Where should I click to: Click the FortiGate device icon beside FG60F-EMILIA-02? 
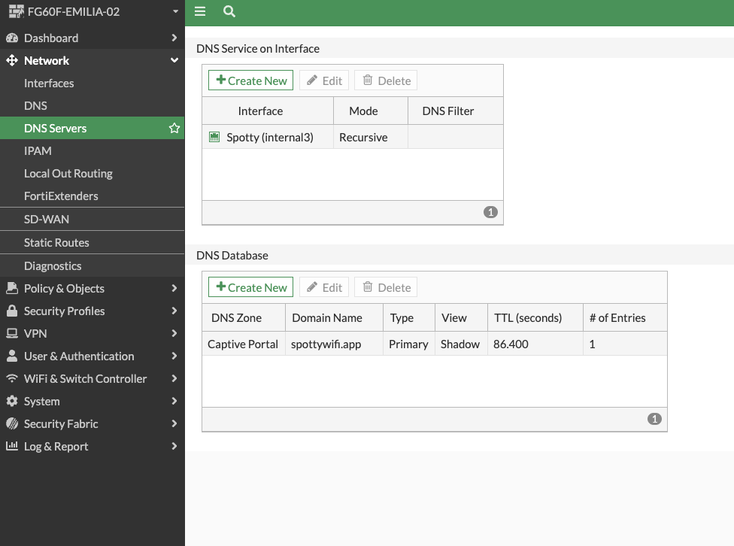pyautogui.click(x=16, y=11)
